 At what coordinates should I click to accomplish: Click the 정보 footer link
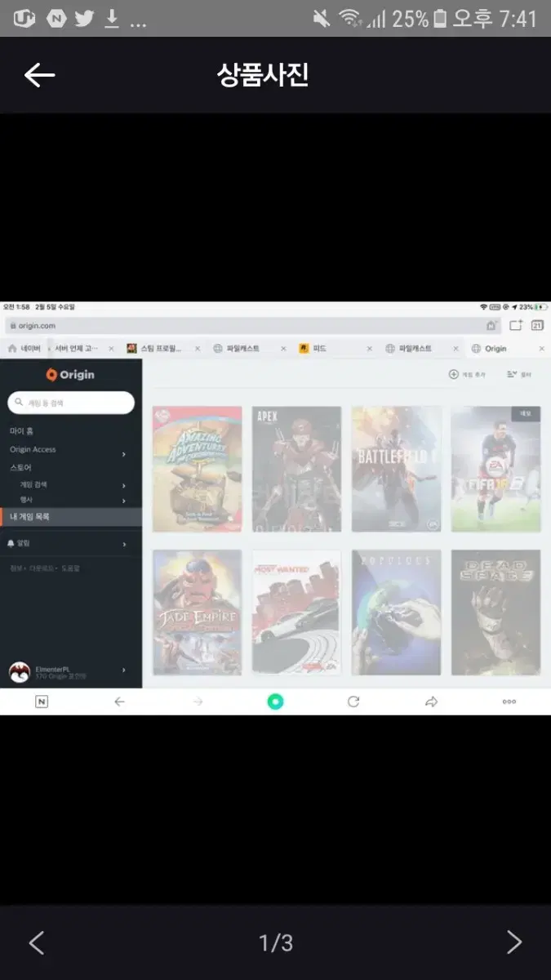pyautogui.click(x=16, y=568)
